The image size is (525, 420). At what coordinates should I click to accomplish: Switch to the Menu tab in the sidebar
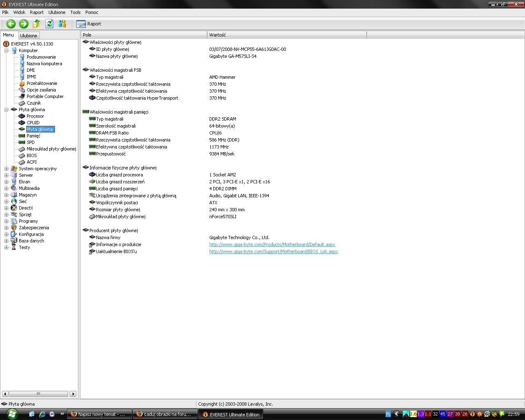pos(9,35)
